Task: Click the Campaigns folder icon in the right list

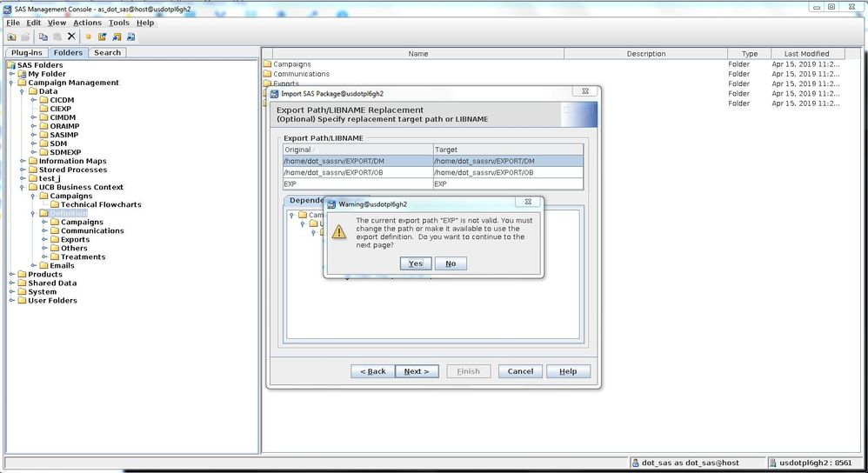Action: [267, 64]
